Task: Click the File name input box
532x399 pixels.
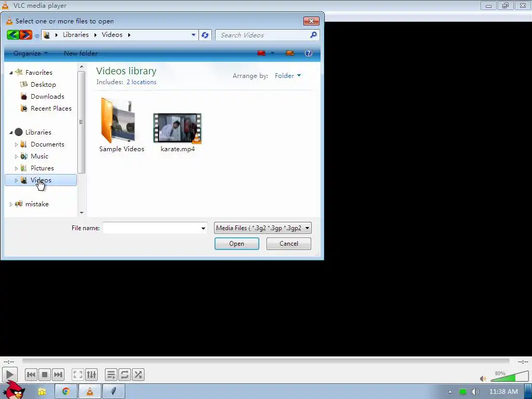Action: click(x=151, y=228)
